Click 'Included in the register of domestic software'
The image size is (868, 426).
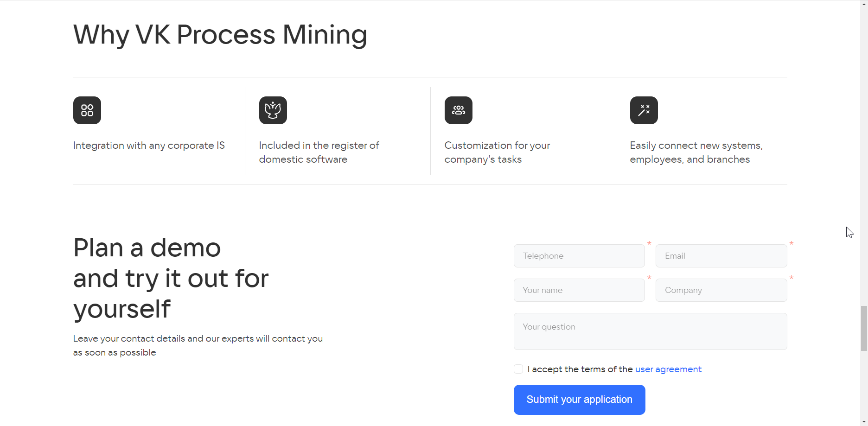point(319,153)
